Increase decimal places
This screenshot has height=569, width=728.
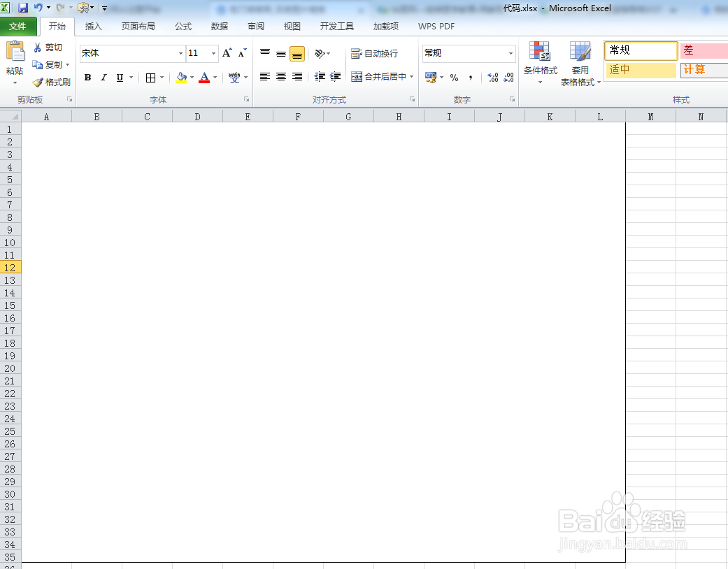(492, 77)
